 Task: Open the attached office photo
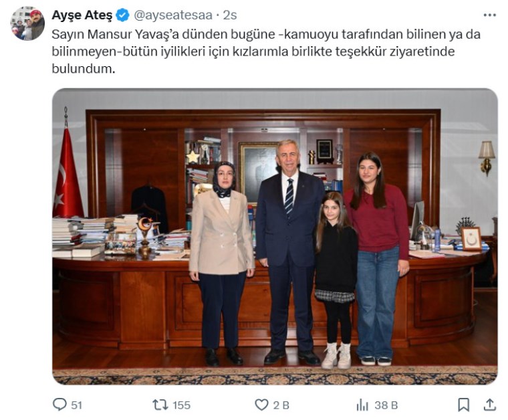[275, 236]
